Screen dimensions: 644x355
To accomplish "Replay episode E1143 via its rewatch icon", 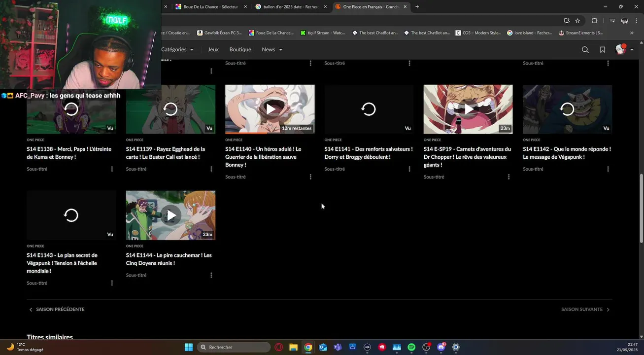I will click(x=71, y=215).
